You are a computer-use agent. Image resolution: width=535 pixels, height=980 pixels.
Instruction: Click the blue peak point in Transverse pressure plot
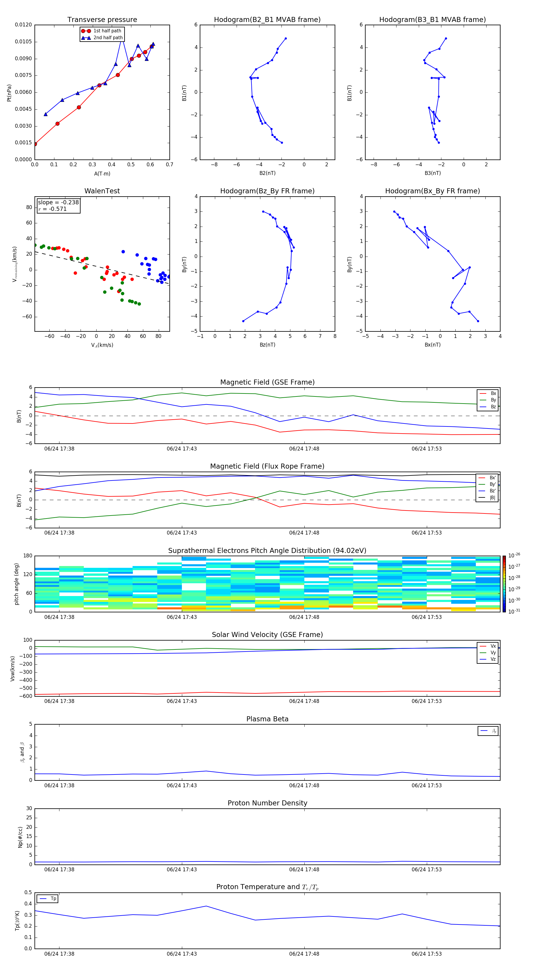[x=122, y=37]
